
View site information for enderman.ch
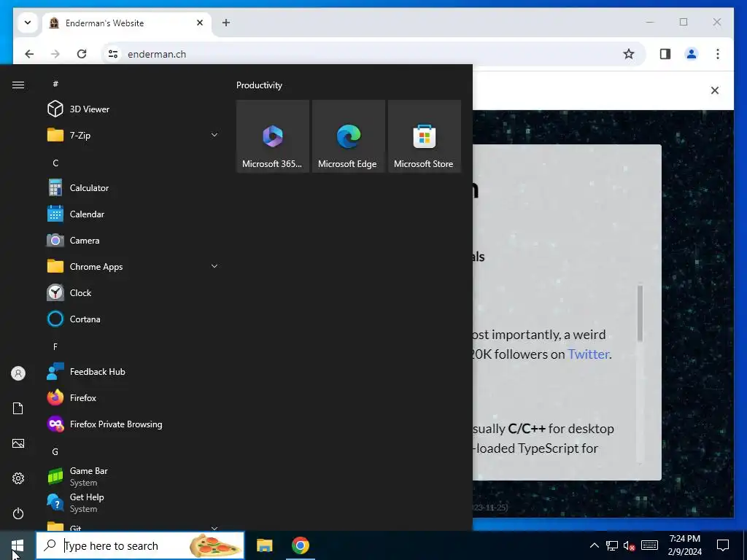click(x=113, y=54)
